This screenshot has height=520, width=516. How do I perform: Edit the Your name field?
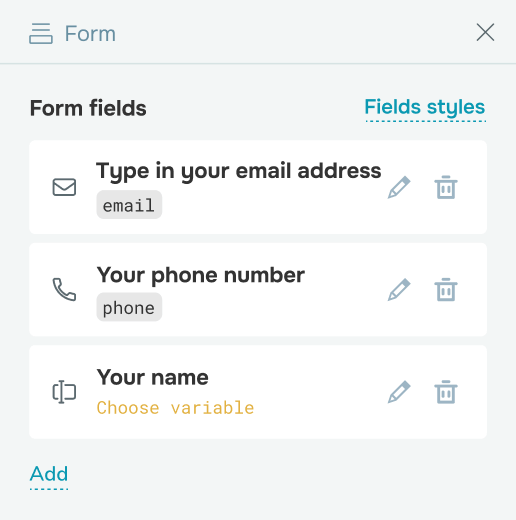[x=399, y=392]
